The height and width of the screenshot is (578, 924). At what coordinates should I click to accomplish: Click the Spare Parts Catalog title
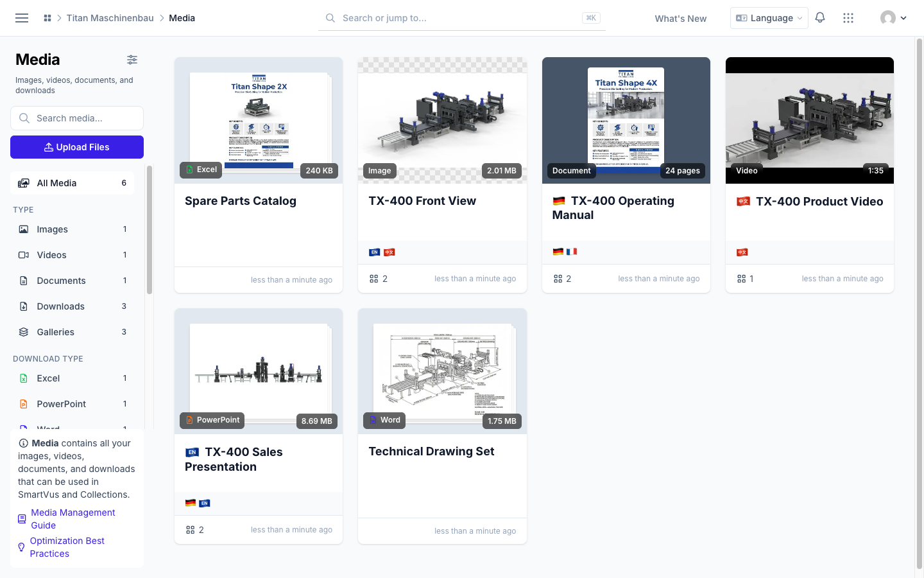pyautogui.click(x=241, y=201)
